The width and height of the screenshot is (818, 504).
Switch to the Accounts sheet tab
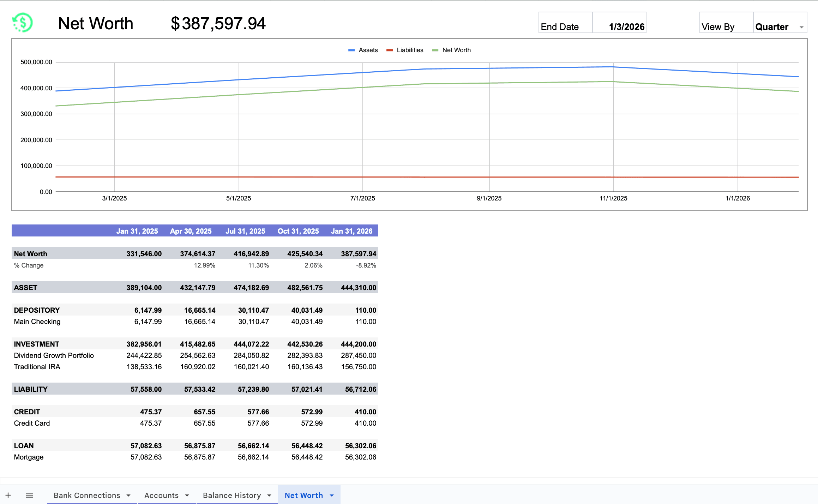[161, 495]
